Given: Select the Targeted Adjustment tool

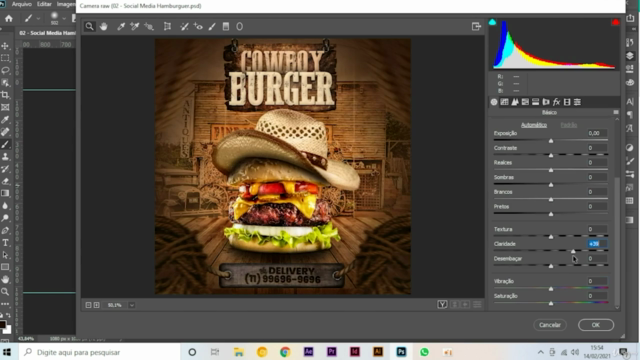Looking at the screenshot, I should (x=149, y=27).
